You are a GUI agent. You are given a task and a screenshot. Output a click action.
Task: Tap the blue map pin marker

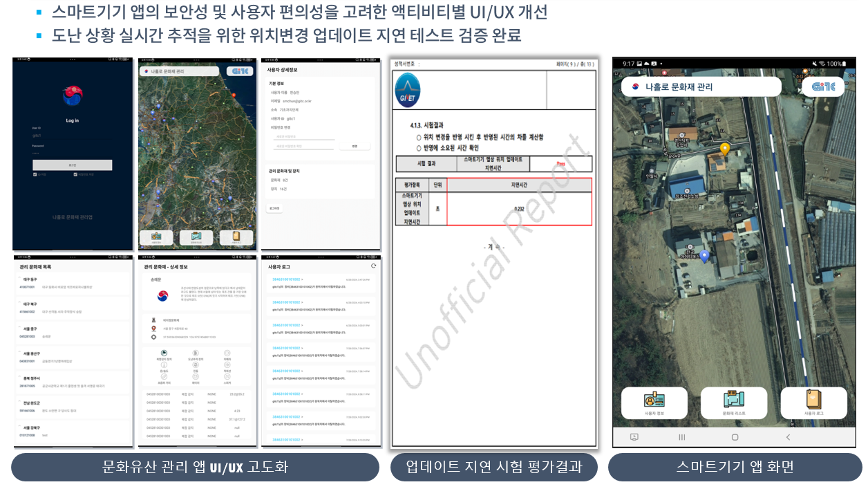click(x=704, y=257)
